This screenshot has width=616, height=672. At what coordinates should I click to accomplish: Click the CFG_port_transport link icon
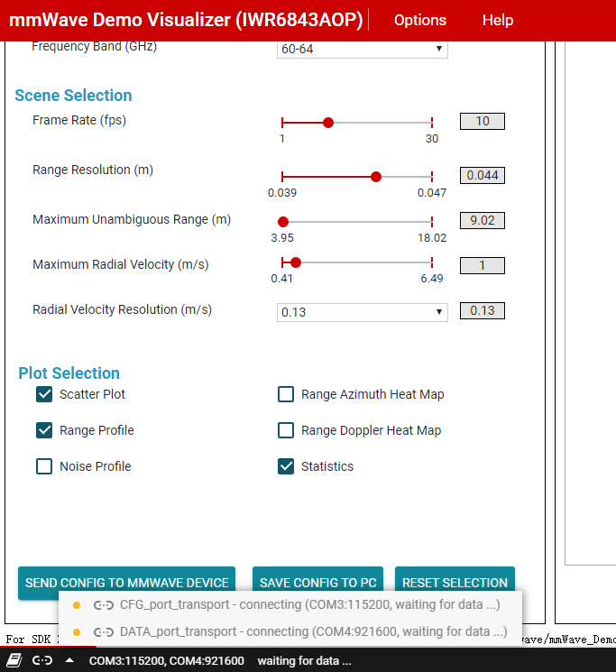[104, 605]
